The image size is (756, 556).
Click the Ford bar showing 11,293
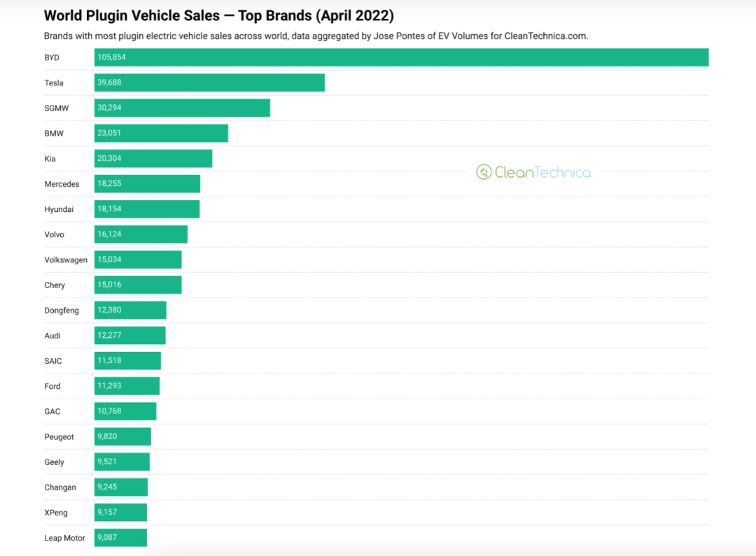point(127,386)
